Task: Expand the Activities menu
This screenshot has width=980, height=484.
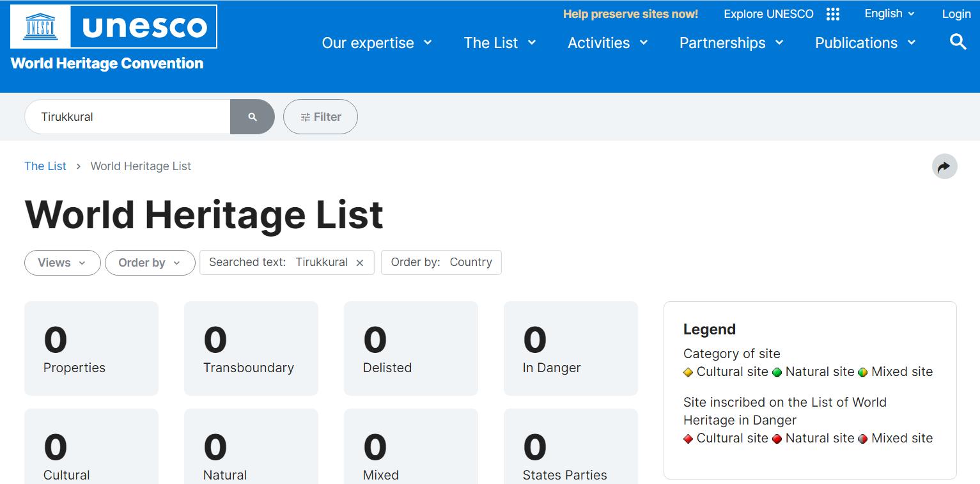Action: [x=607, y=43]
